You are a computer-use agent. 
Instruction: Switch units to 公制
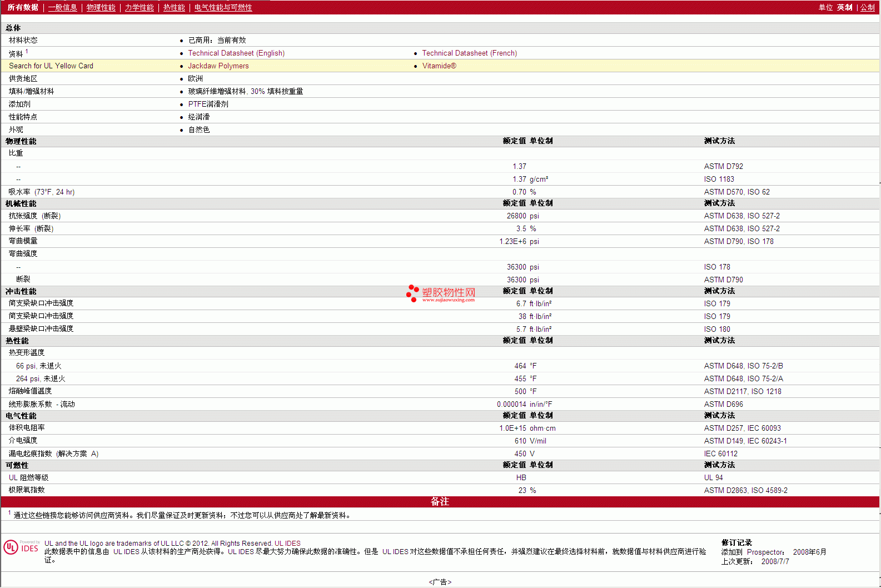867,7
